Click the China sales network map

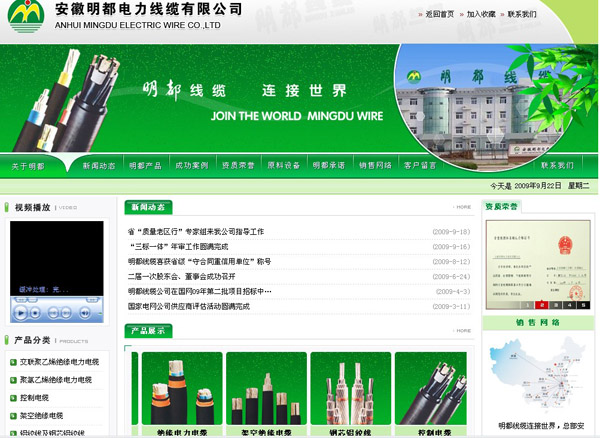tap(538, 374)
